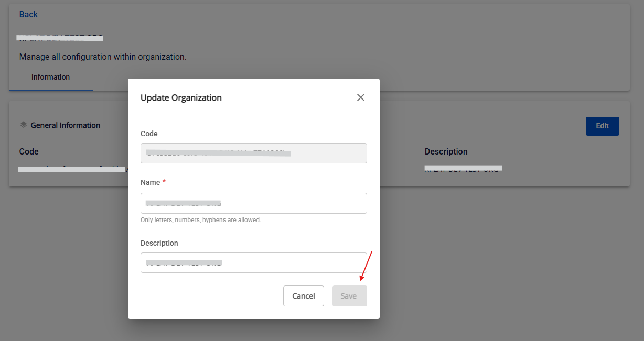Click the General Information layers icon
The width and height of the screenshot is (644, 341).
(x=23, y=125)
